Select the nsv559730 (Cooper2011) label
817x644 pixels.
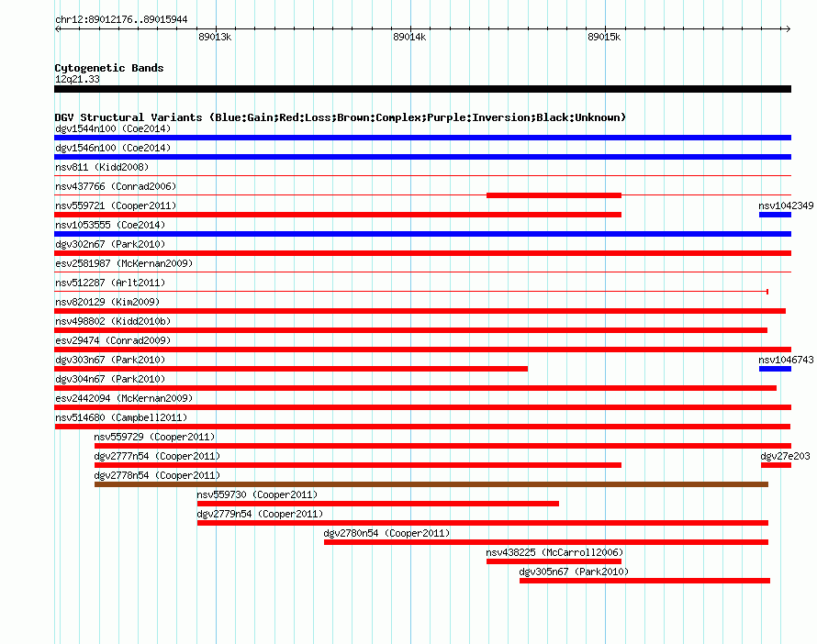(x=257, y=494)
